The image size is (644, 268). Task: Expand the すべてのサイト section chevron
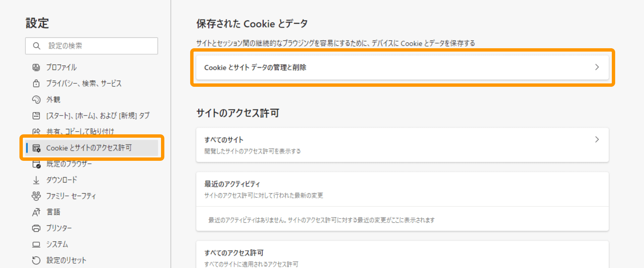point(597,140)
